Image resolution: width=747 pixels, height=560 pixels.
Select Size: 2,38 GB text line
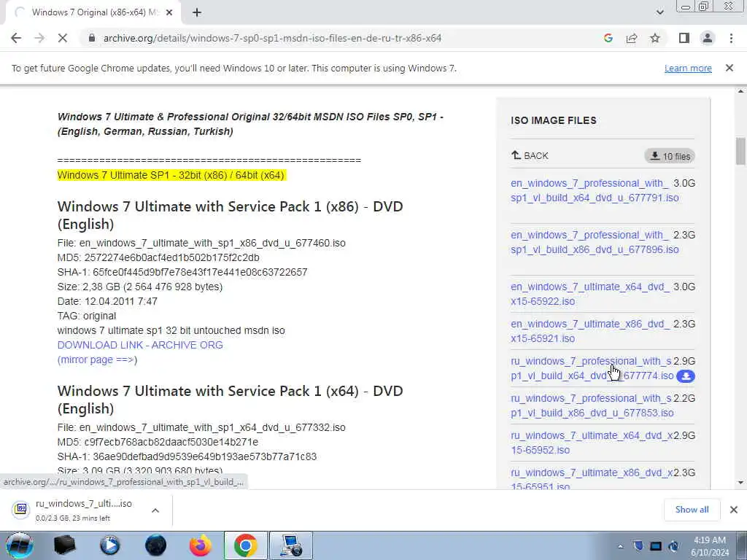tap(140, 287)
